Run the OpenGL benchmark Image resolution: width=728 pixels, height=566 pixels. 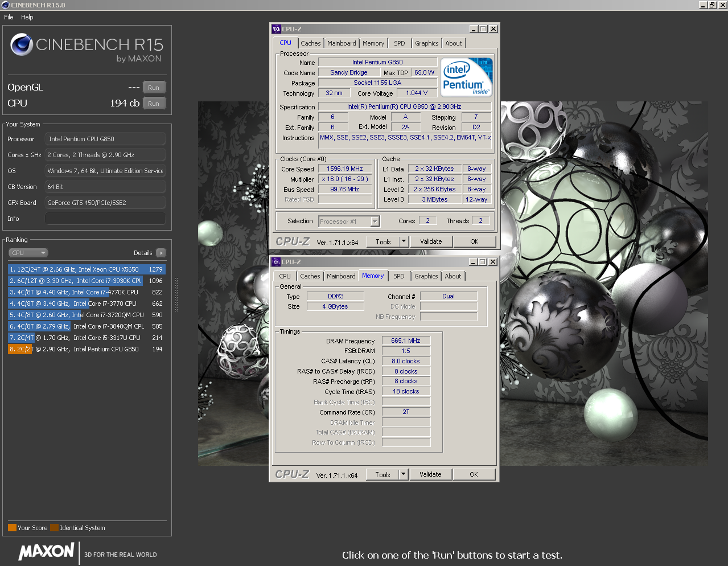154,88
